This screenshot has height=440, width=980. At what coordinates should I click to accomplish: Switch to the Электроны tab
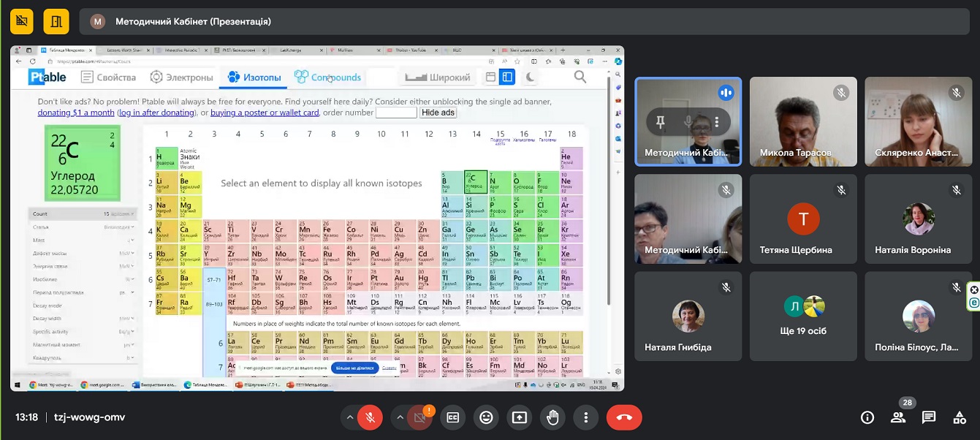coord(181,77)
